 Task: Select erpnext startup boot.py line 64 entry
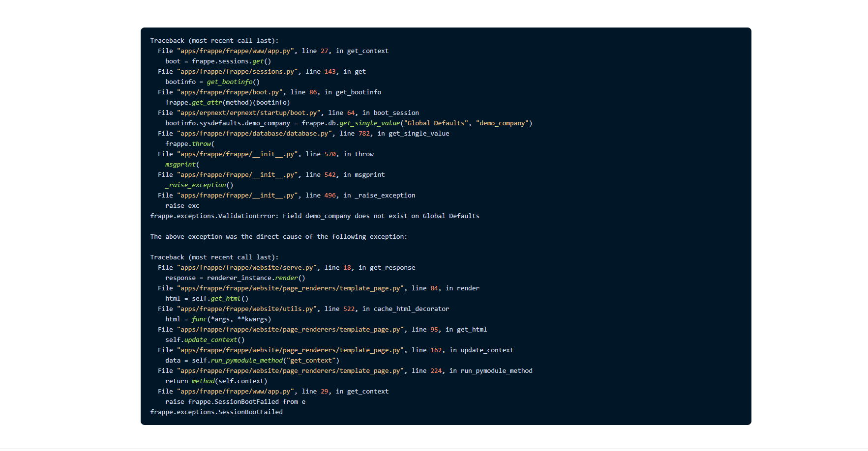(x=288, y=113)
